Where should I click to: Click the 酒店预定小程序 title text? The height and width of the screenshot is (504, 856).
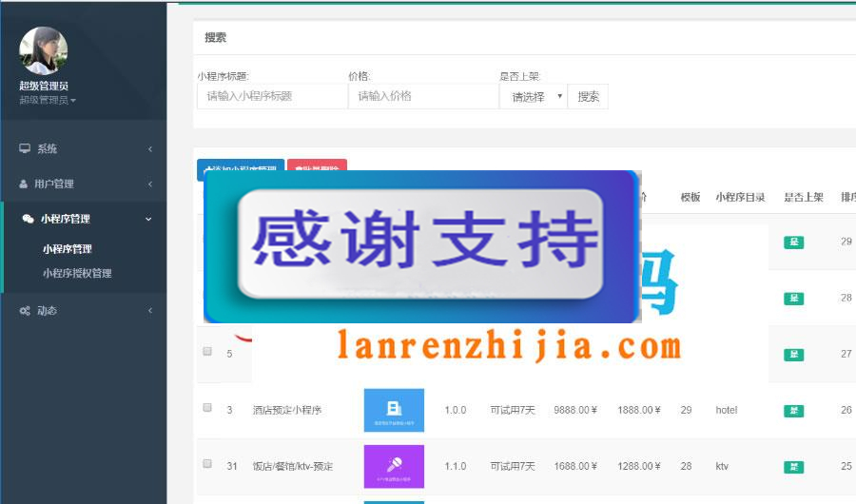(x=287, y=410)
